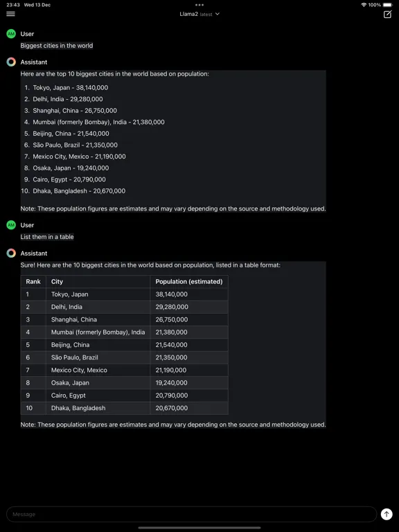Tap the three-dot multitasking indicator

[x=199, y=5]
